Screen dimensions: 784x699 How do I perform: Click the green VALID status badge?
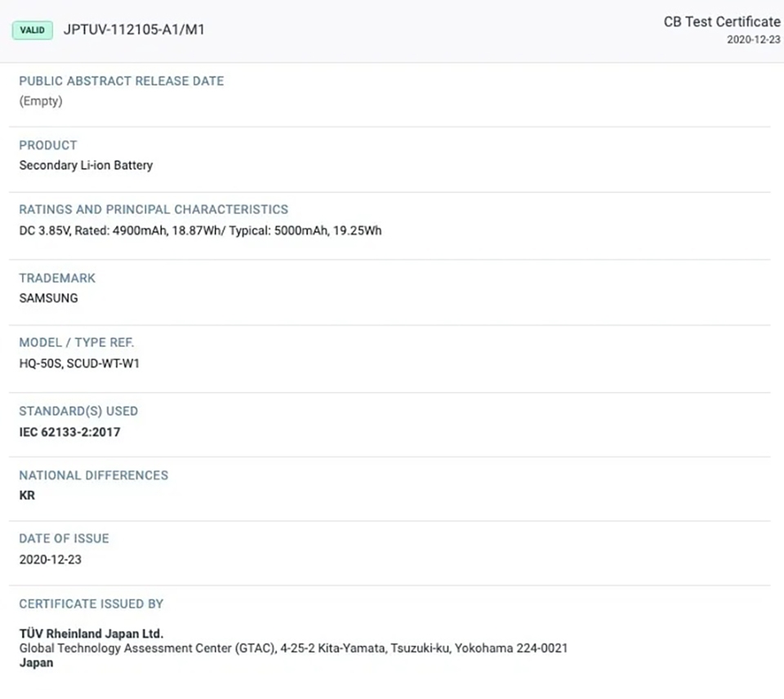(33, 30)
